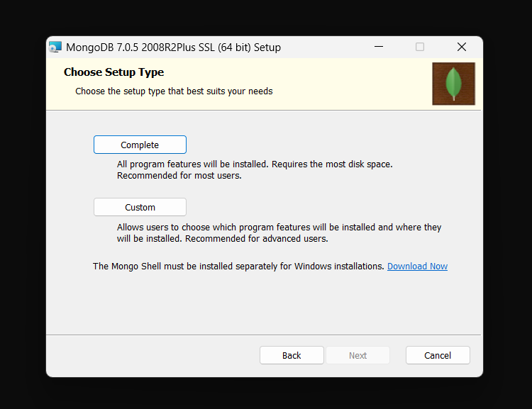Choose the Custom setup type
Image resolution: width=532 pixels, height=409 pixels.
click(x=140, y=207)
